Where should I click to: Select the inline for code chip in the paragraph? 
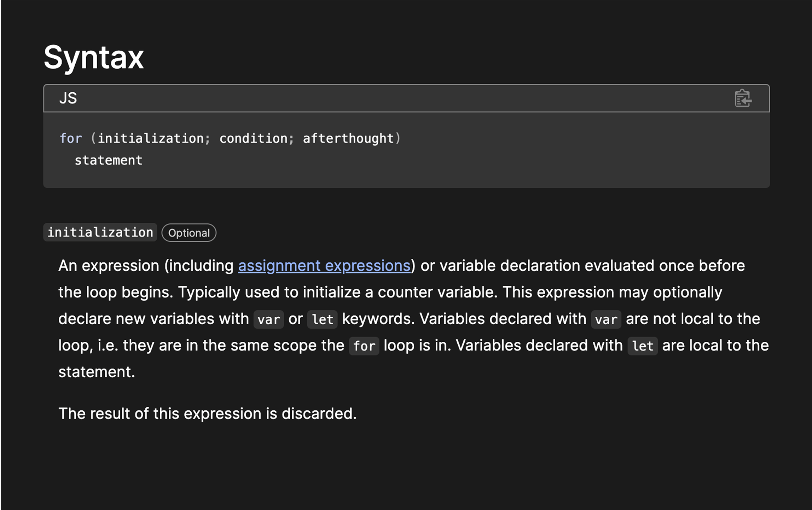click(364, 346)
